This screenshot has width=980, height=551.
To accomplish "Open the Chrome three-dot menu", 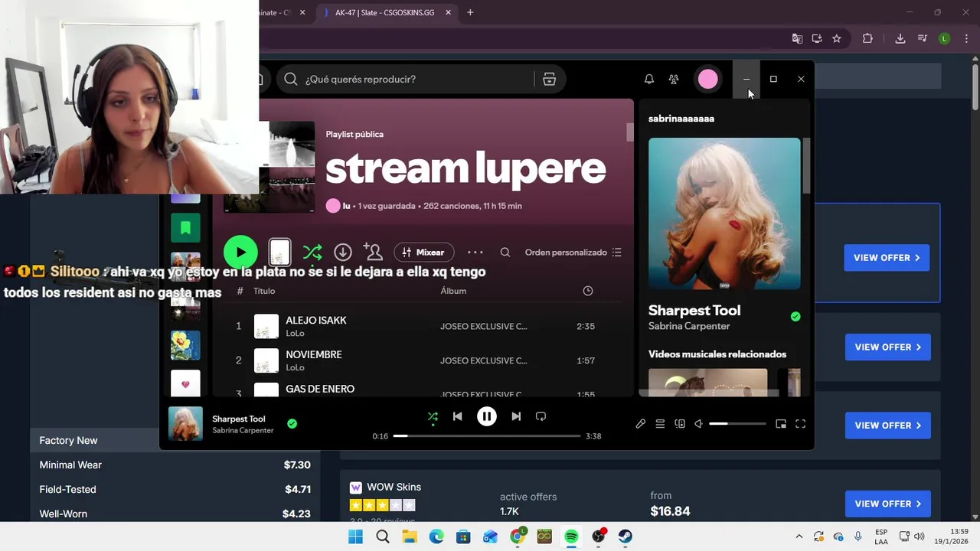I will point(967,38).
